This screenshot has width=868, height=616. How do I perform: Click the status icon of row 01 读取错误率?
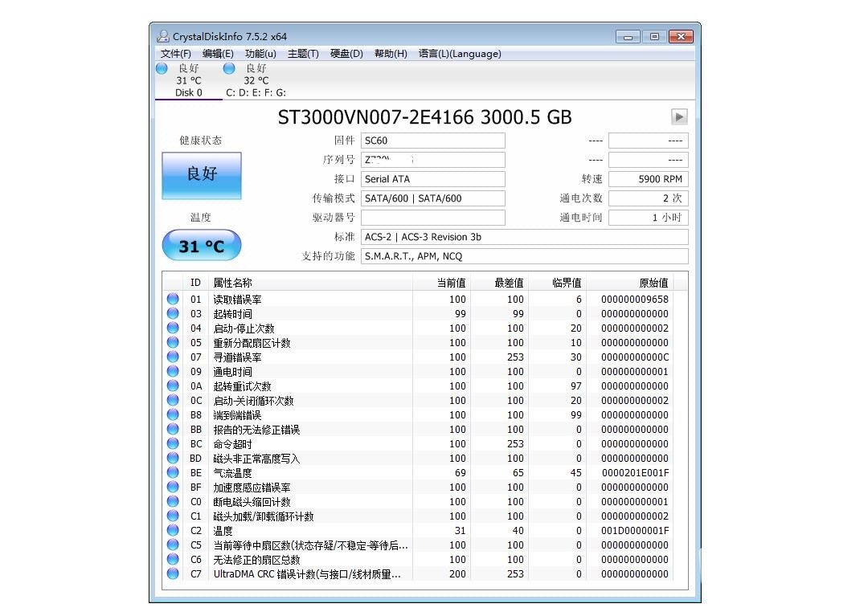pos(173,299)
